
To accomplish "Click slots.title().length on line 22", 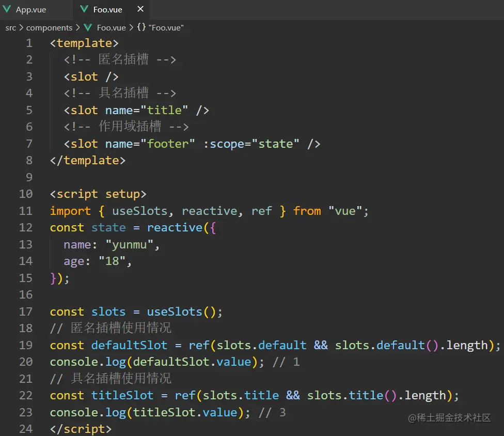I will point(376,396).
